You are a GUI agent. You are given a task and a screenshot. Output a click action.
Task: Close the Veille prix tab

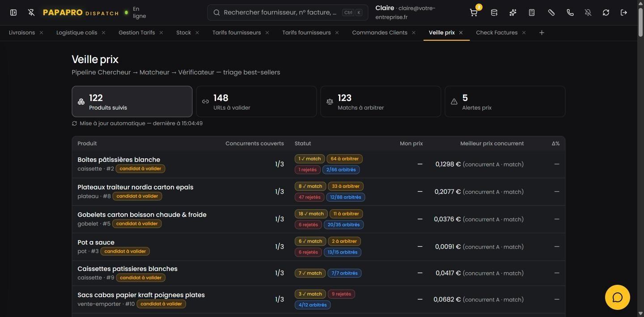click(x=461, y=33)
